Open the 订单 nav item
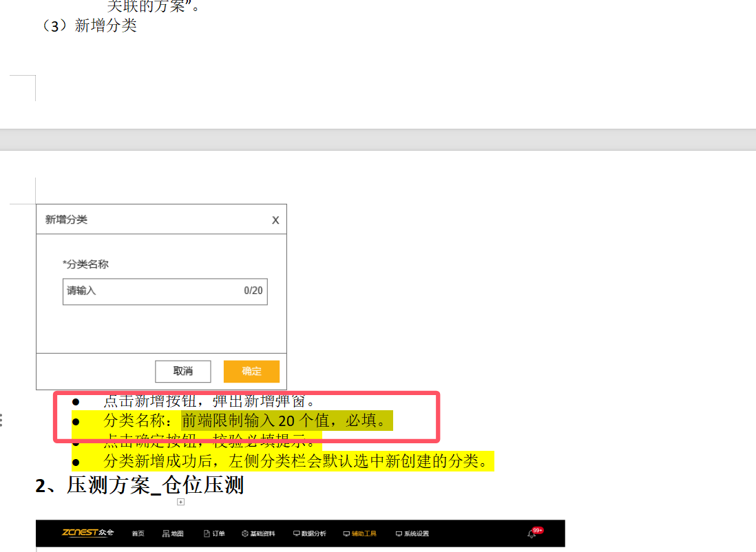756x552 pixels. tap(214, 533)
